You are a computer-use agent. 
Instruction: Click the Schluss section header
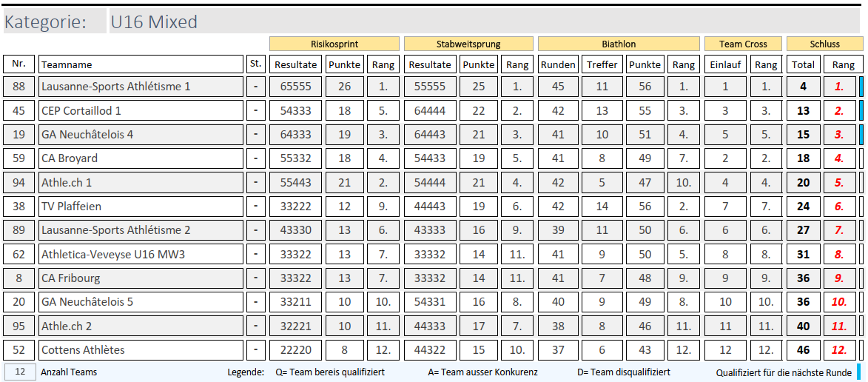click(x=824, y=44)
